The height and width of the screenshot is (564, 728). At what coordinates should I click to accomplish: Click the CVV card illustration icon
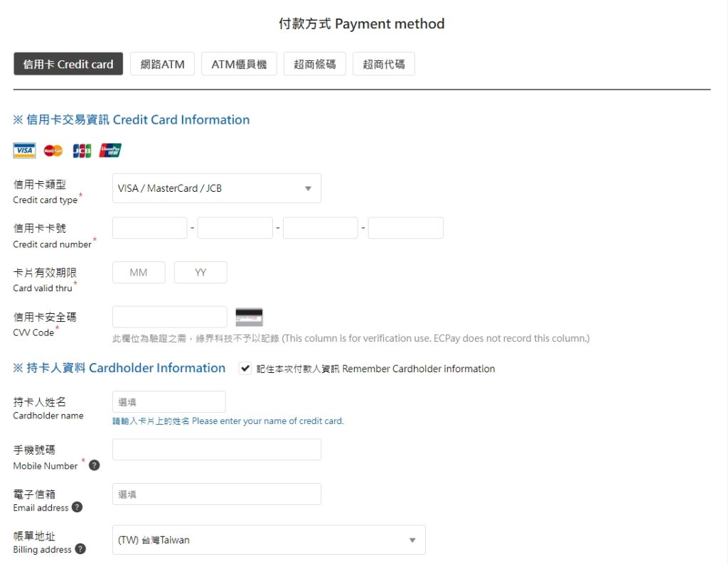250,316
